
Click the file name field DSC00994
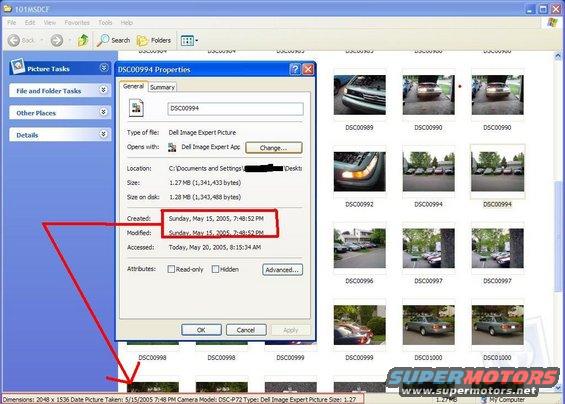[x=235, y=109]
